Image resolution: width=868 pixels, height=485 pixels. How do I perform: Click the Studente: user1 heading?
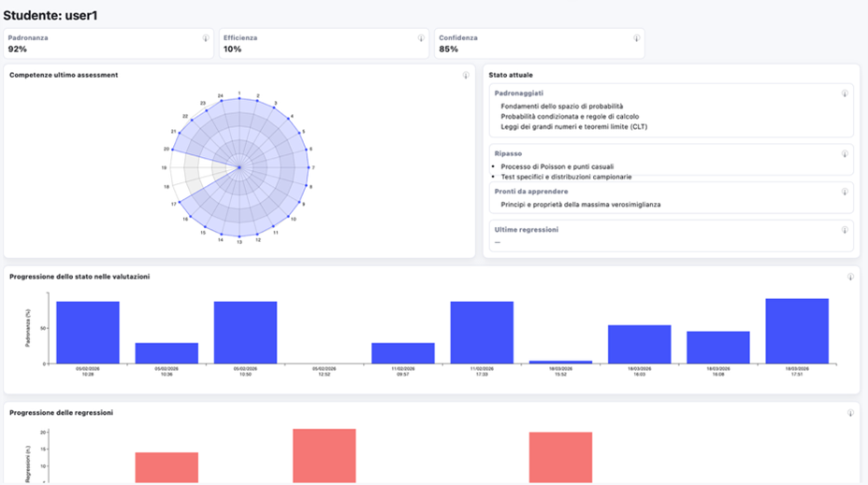51,16
